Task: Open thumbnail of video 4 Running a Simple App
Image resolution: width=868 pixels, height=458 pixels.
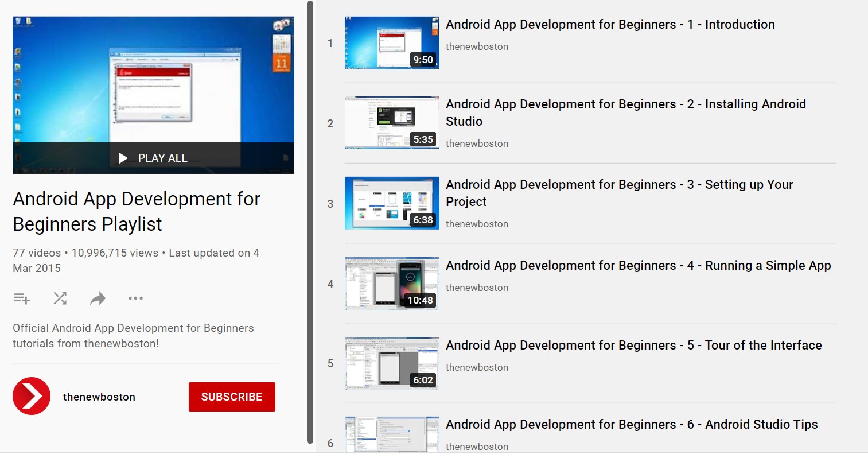Action: pyautogui.click(x=392, y=284)
